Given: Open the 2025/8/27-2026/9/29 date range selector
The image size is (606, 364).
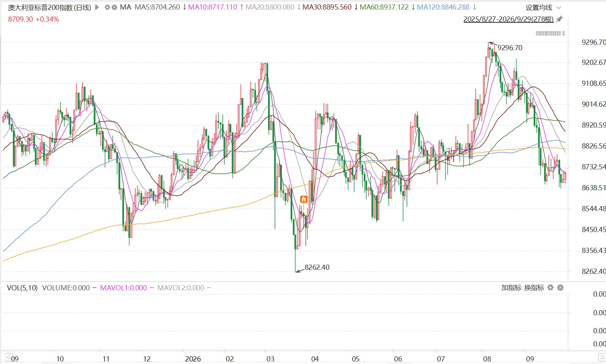Looking at the screenshot, I should [x=508, y=19].
